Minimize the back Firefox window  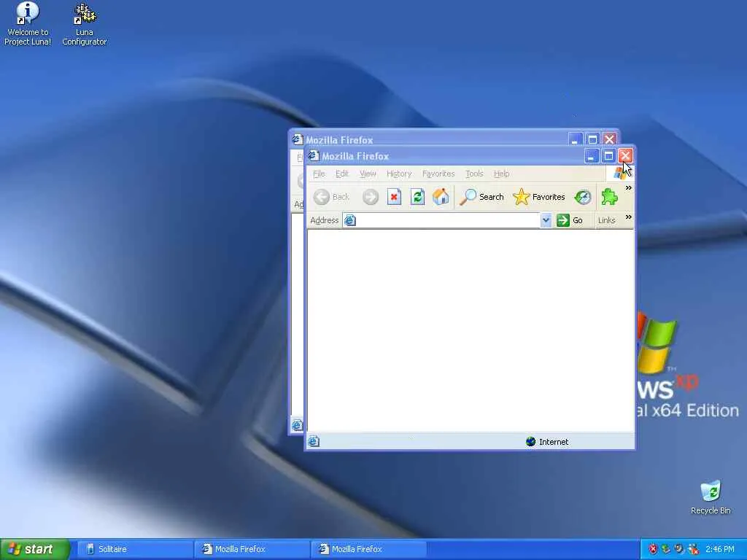point(575,139)
